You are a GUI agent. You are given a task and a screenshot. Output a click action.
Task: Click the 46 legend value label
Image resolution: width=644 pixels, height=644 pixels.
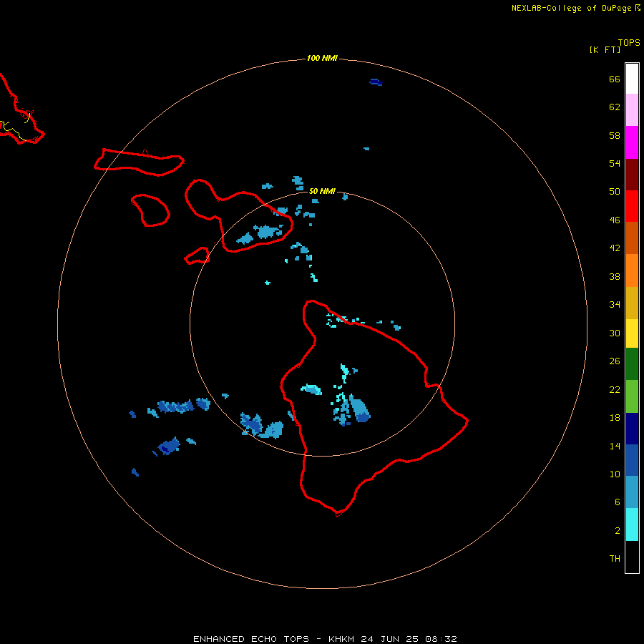point(615,220)
